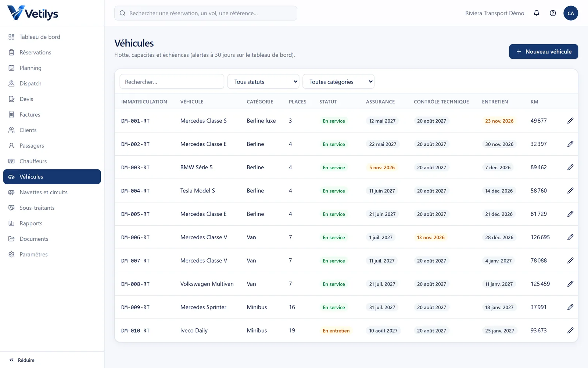This screenshot has width=588, height=368.
Task: Navigate to Planning page
Action: [52, 68]
